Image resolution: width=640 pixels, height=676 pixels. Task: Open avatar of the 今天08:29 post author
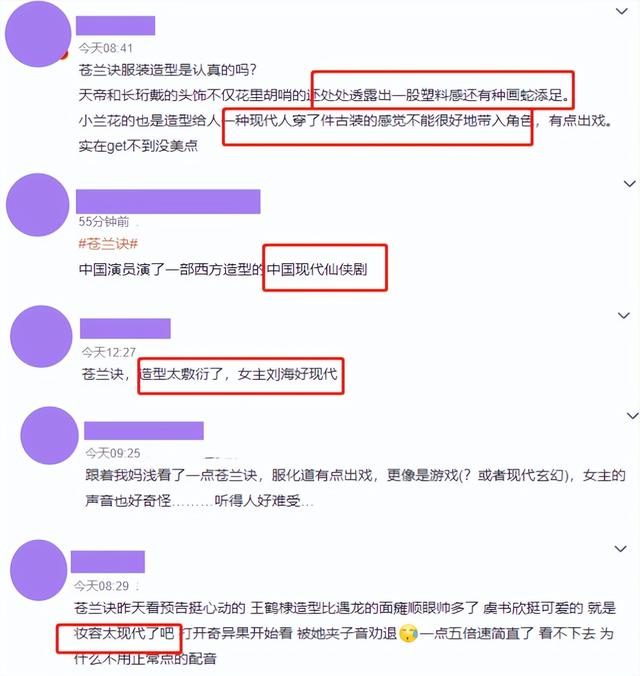point(39,570)
